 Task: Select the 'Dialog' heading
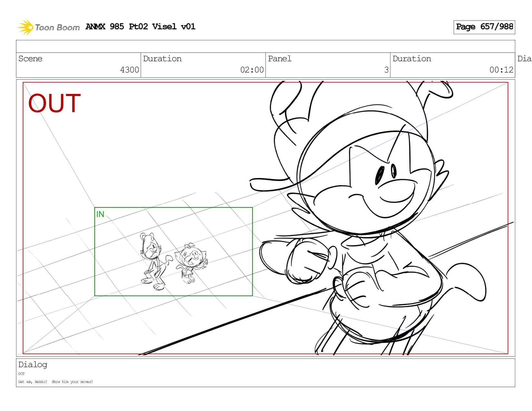tap(33, 365)
